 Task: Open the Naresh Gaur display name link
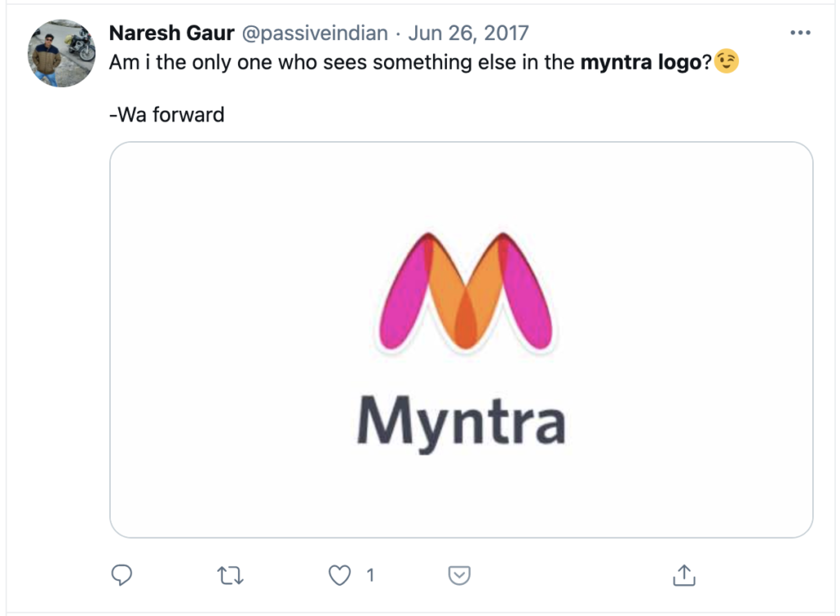pos(171,33)
